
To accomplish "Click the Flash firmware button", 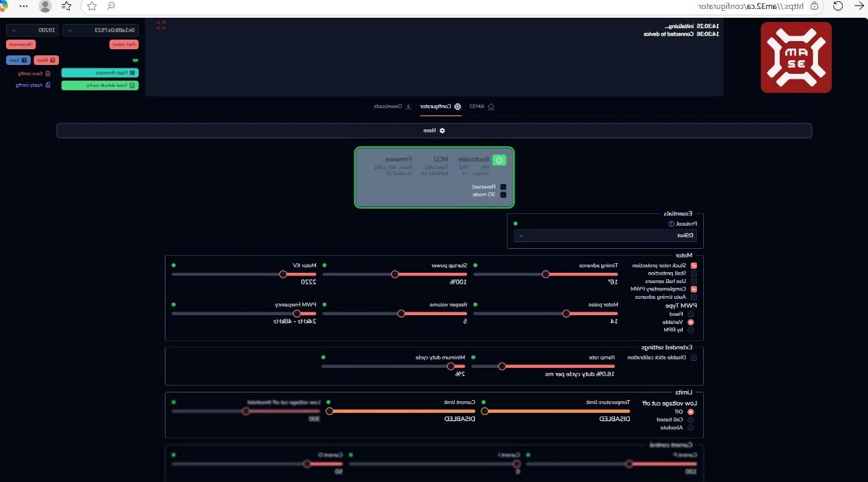I will click(x=100, y=72).
